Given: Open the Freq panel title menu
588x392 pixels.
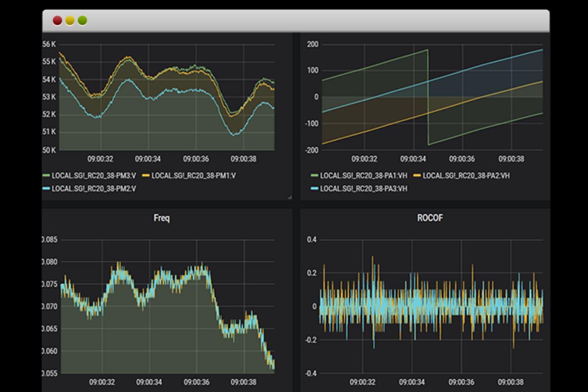Looking at the screenshot, I should coord(162,218).
